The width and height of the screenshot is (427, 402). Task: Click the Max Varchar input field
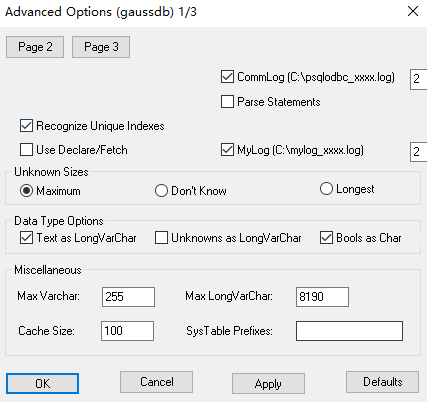coord(128,297)
